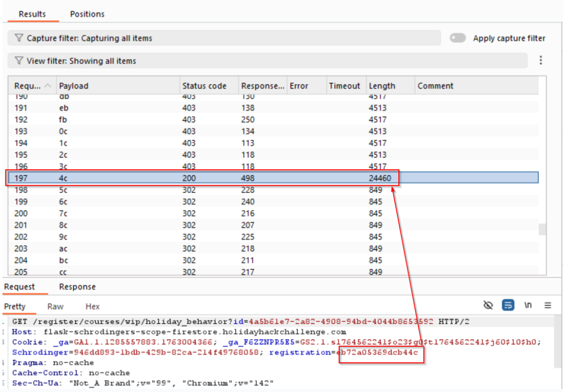Sort by the Request column arrow

coord(48,86)
